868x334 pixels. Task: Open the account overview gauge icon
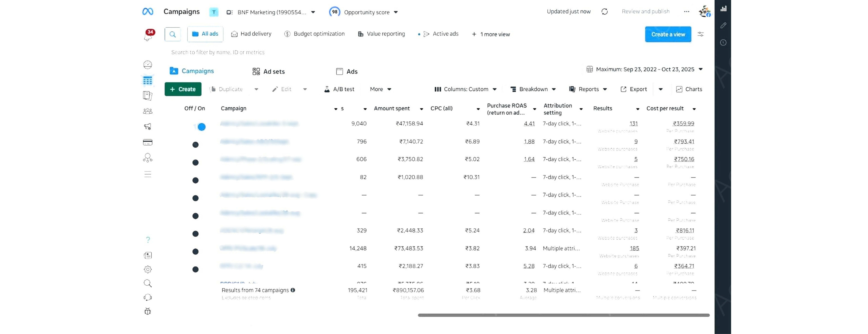[148, 65]
